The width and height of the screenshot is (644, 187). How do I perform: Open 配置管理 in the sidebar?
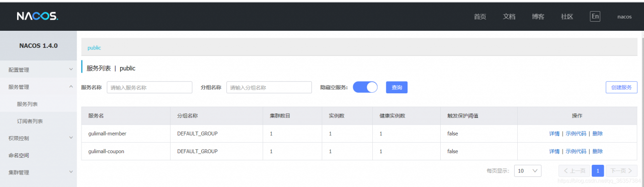(x=19, y=70)
